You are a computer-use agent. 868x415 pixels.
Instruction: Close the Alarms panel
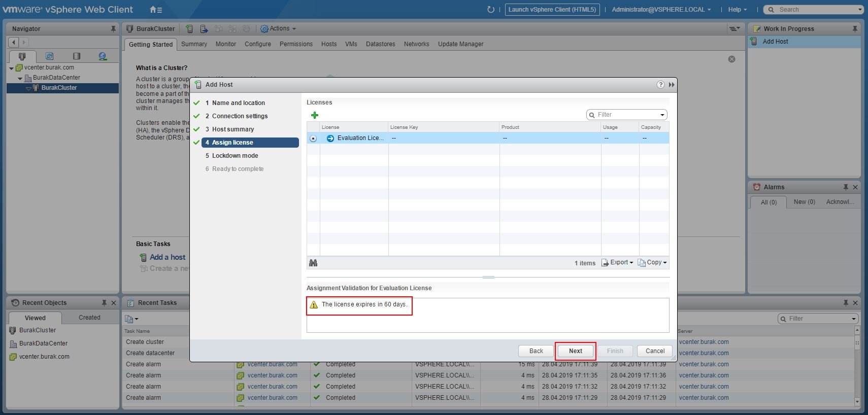point(855,187)
